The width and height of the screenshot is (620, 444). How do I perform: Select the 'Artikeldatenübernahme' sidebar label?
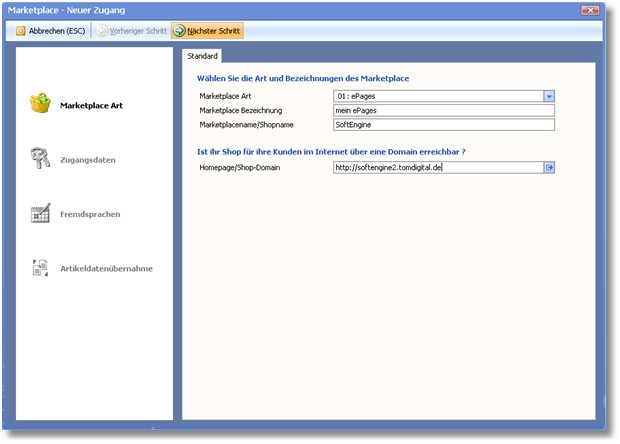pos(105,269)
